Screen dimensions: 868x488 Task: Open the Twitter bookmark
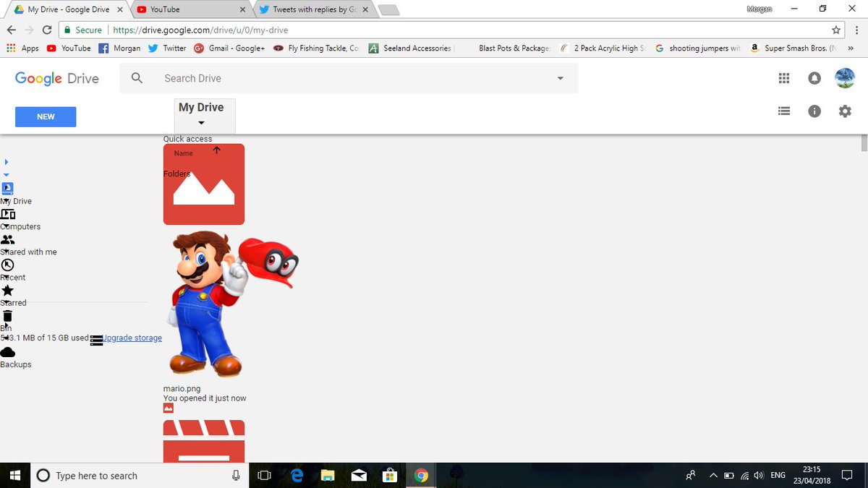pos(167,48)
